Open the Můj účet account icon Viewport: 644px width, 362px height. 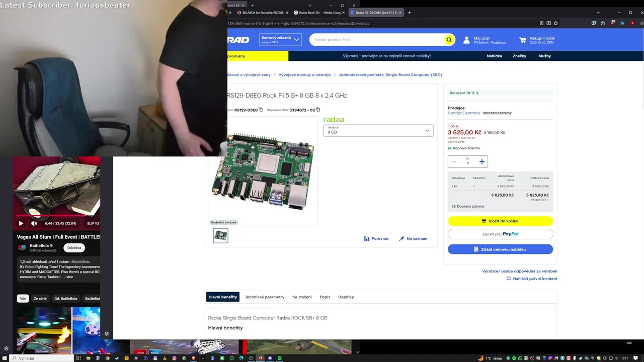(x=466, y=40)
